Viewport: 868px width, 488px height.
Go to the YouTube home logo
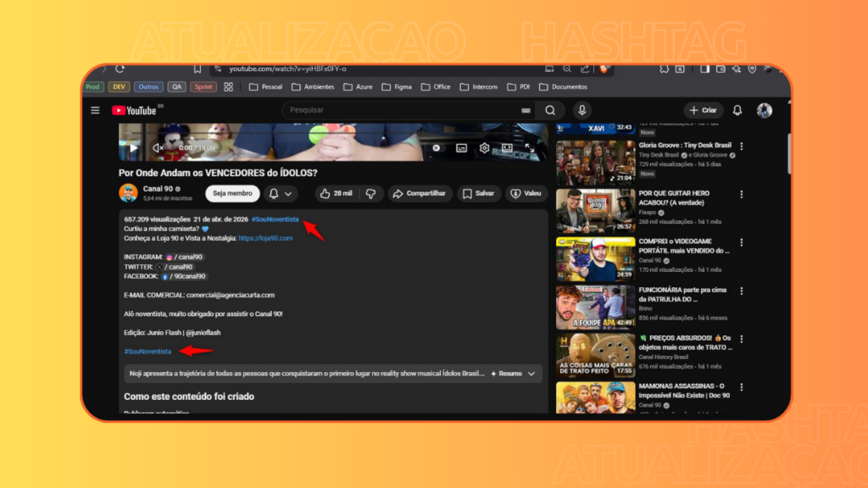135,111
